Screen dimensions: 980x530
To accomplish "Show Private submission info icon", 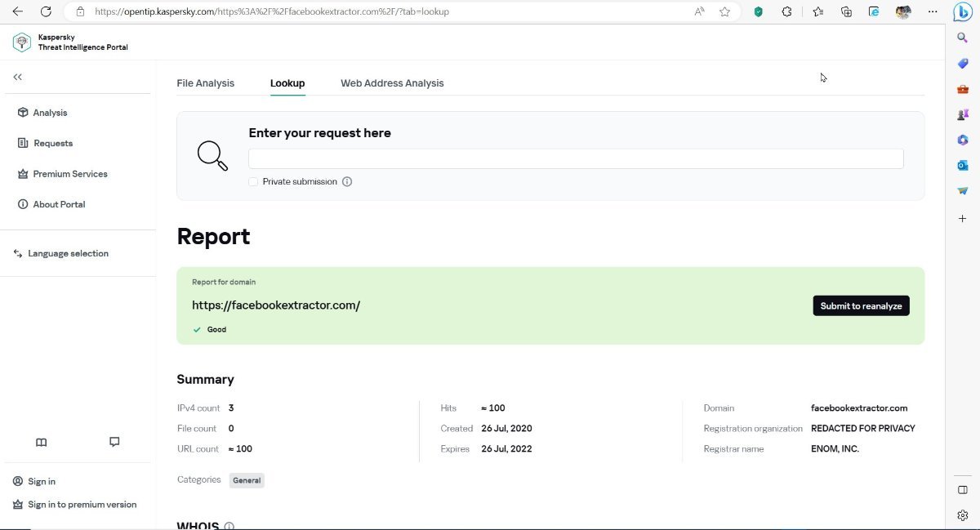I will point(347,181).
